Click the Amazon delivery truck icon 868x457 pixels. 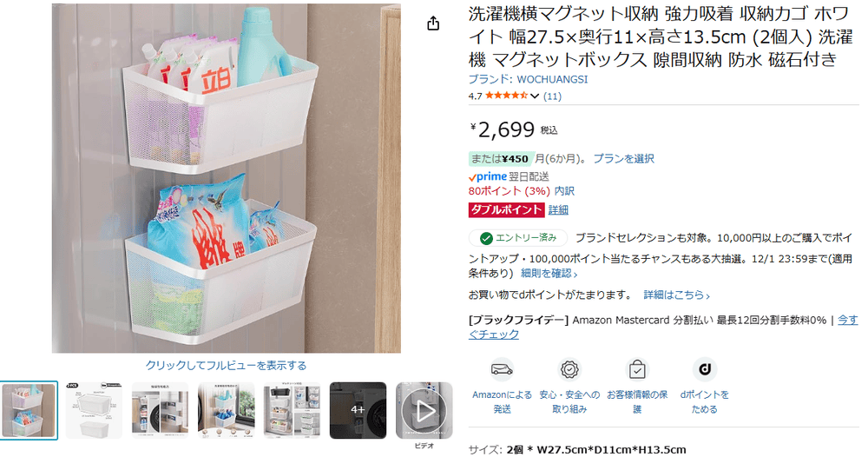coord(502,369)
